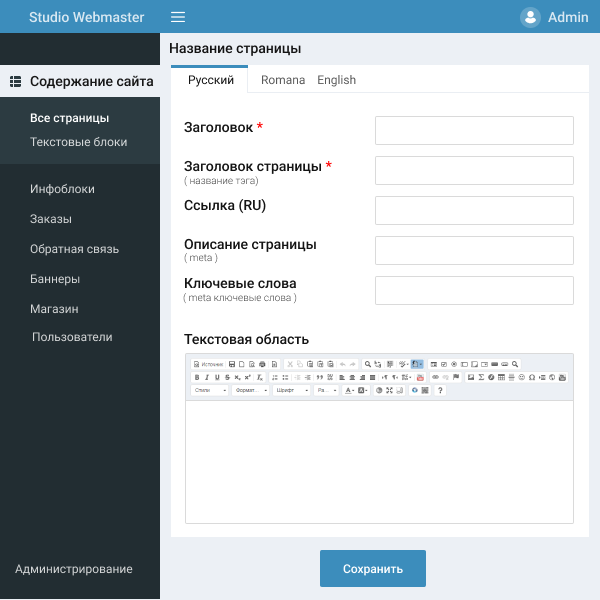The width and height of the screenshot is (600, 600).
Task: Apply italic formatting in editor toolbar
Action: [x=206, y=377]
